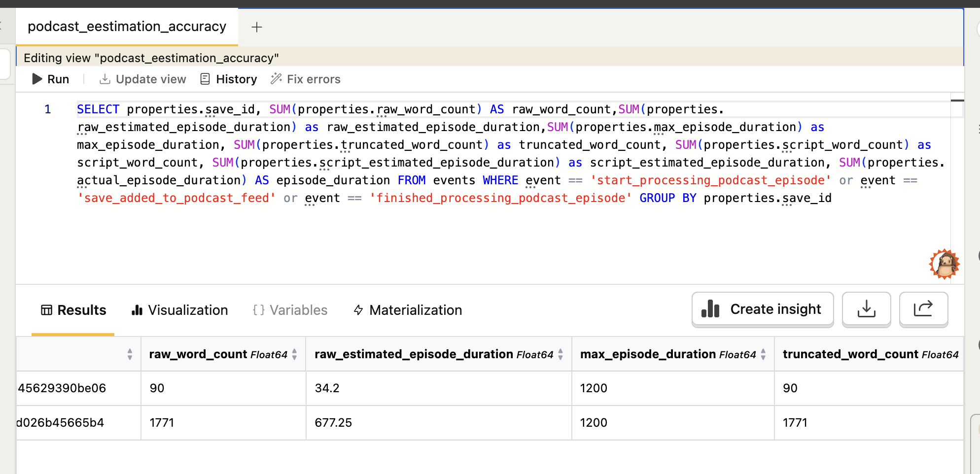Open the hedgehog AI assistant
Image resolution: width=980 pixels, height=474 pixels.
(944, 264)
